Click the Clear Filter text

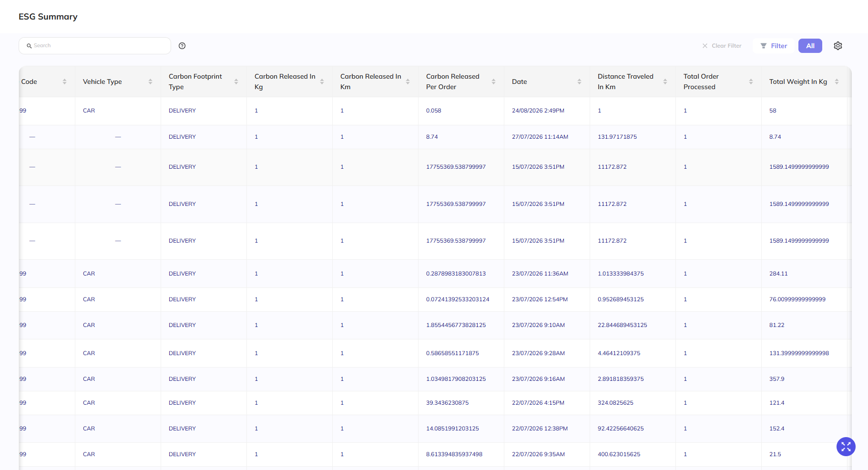[x=726, y=46]
